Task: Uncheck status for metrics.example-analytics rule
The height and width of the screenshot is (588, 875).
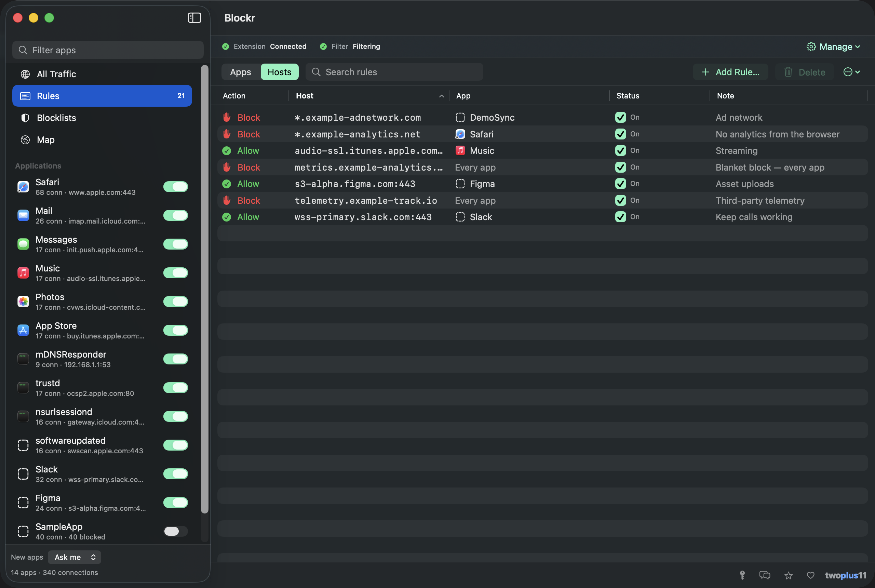Action: (620, 167)
